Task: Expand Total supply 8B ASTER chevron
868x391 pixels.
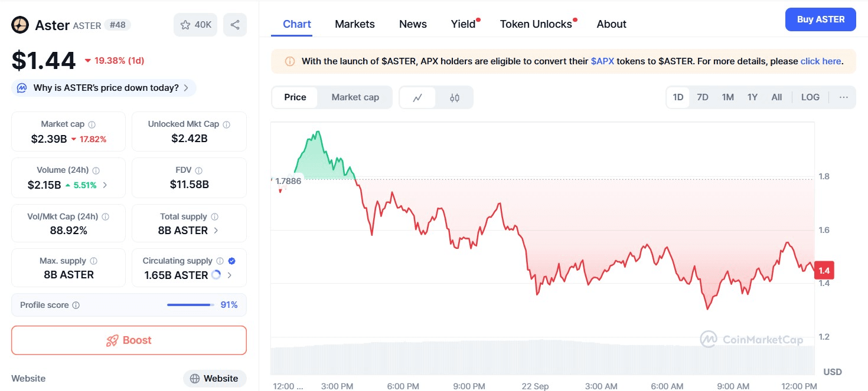Action: [216, 231]
